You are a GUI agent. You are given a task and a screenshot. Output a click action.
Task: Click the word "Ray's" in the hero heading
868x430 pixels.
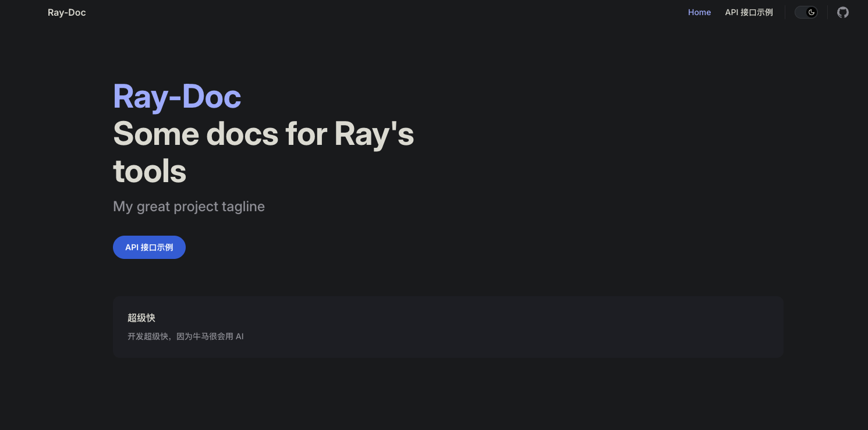pos(374,134)
